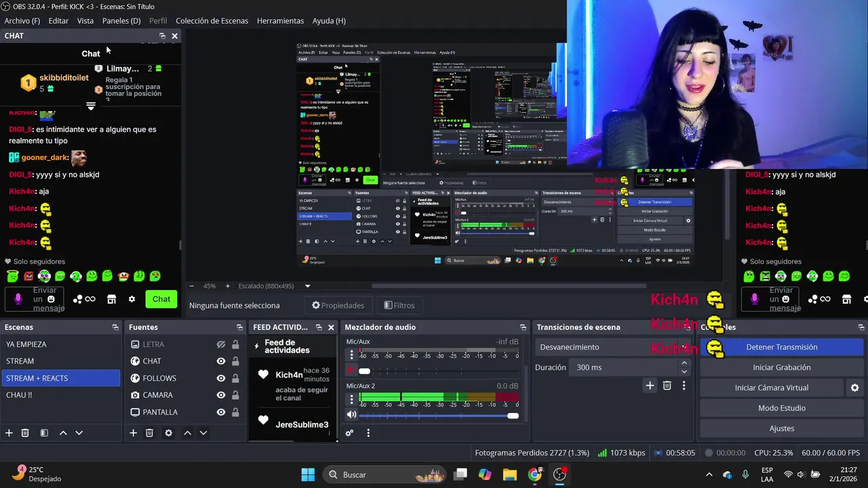The height and width of the screenshot is (488, 868).
Task: Open transition properties three-dot menu
Action: (684, 386)
